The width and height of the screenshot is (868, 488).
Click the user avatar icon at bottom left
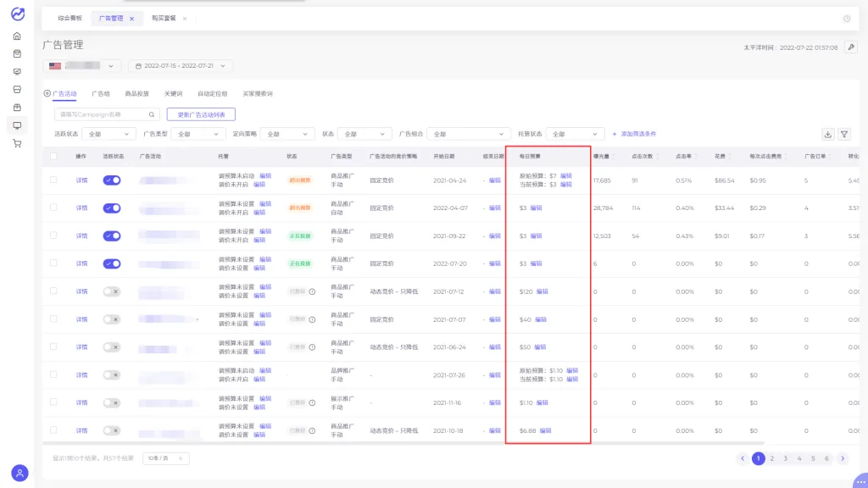(x=19, y=473)
